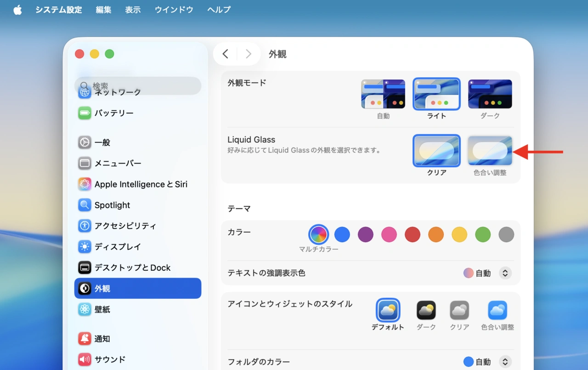Select 自動 appearance mode
Screen dimensions: 588x370
[x=383, y=94]
